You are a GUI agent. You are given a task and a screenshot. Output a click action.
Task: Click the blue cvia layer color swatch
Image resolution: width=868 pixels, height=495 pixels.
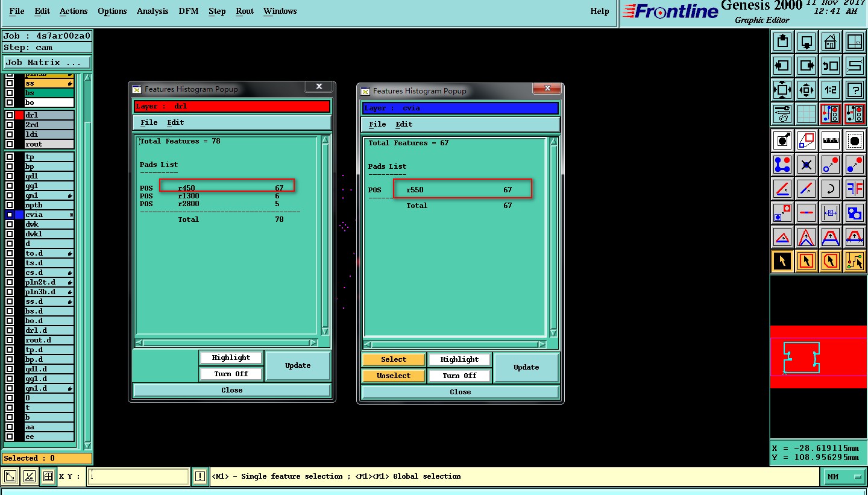pos(19,215)
